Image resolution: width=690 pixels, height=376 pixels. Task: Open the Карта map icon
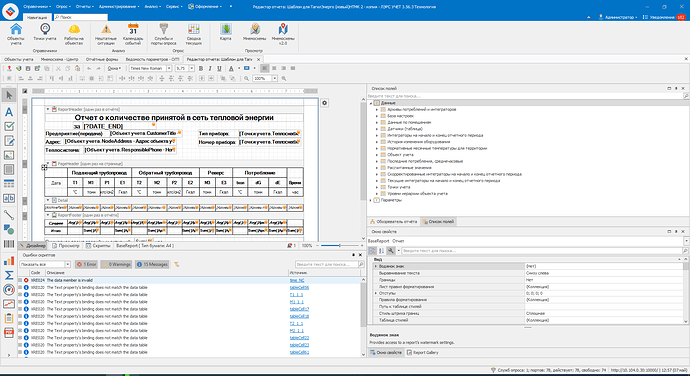(x=226, y=32)
